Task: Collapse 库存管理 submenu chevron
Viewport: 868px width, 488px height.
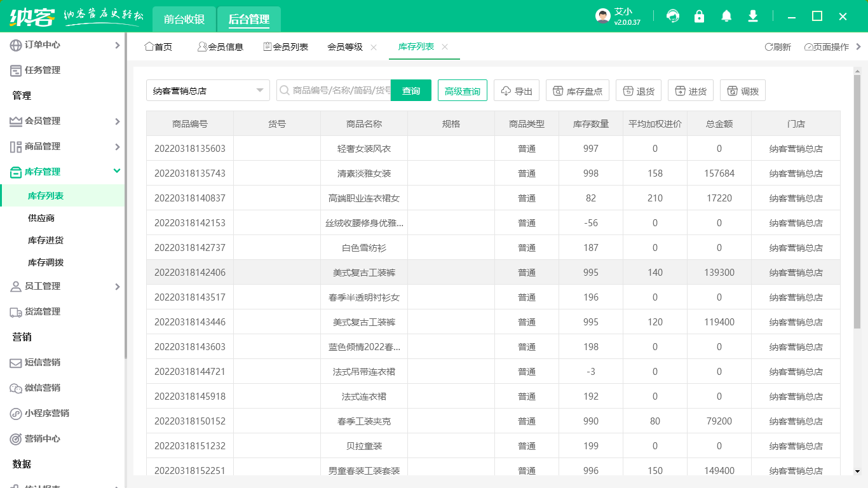Action: [117, 171]
